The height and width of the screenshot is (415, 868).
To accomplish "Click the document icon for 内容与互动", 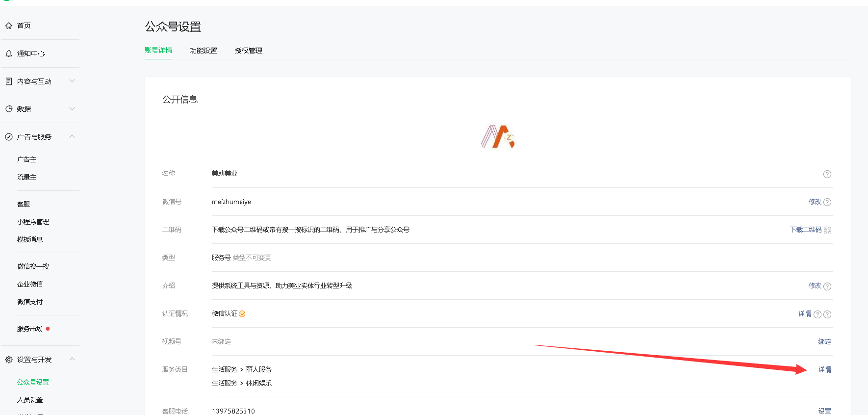I will coord(9,81).
